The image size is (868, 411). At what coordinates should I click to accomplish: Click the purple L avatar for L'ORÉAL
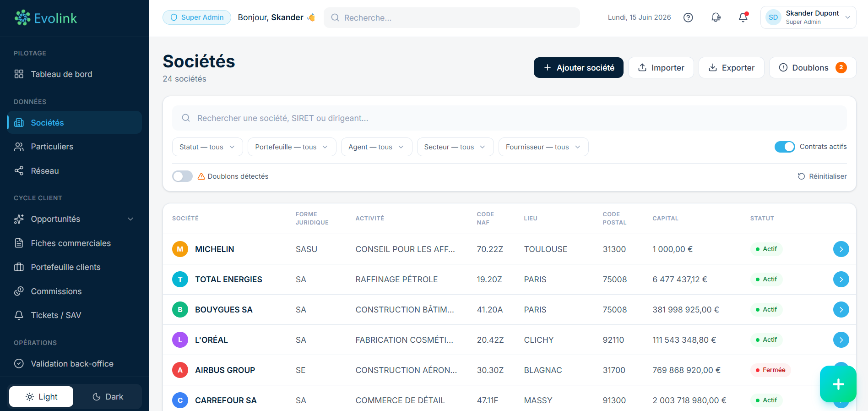pyautogui.click(x=180, y=340)
